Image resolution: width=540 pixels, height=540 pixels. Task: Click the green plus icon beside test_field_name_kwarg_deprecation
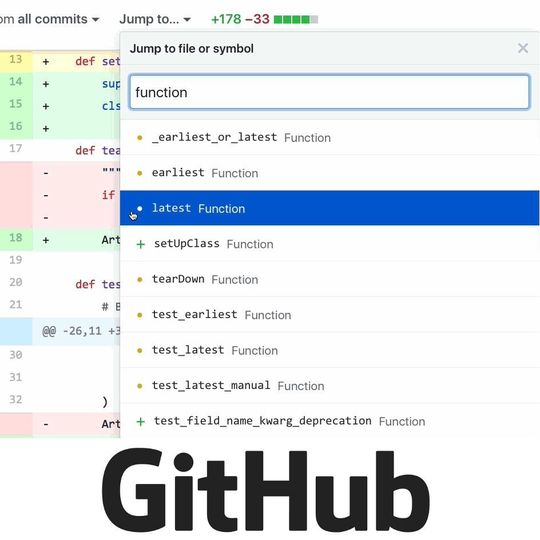point(141,422)
